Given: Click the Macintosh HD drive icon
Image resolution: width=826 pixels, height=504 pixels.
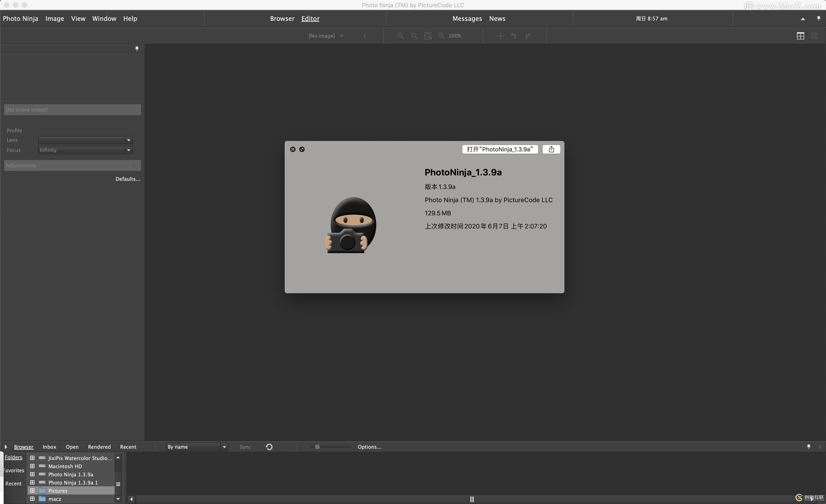Looking at the screenshot, I should pyautogui.click(x=42, y=466).
